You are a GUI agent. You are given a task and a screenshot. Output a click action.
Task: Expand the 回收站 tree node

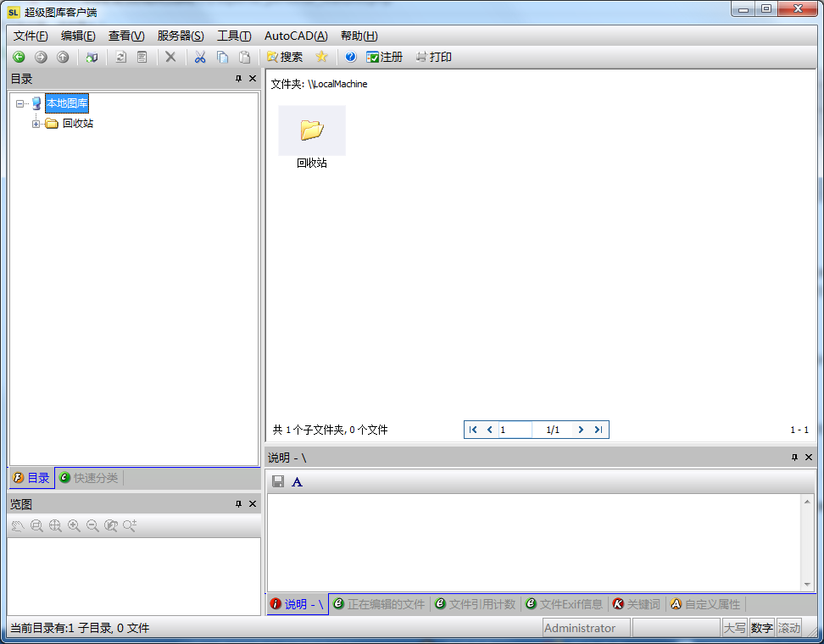(36, 124)
